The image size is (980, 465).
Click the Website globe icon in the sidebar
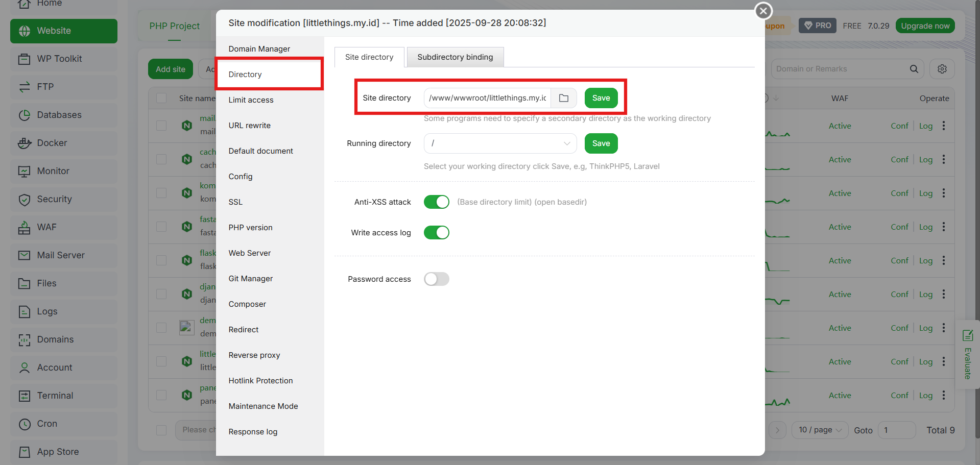pos(25,31)
